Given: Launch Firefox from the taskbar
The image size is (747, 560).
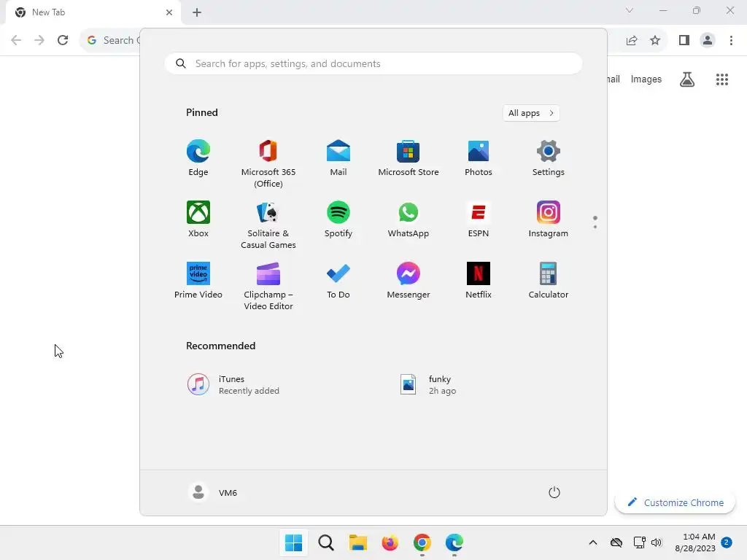Looking at the screenshot, I should [390, 542].
